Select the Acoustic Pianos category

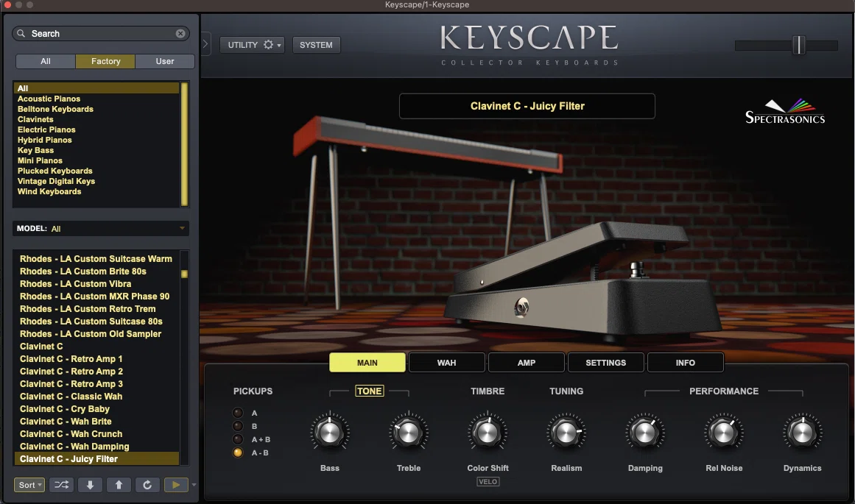coord(49,99)
